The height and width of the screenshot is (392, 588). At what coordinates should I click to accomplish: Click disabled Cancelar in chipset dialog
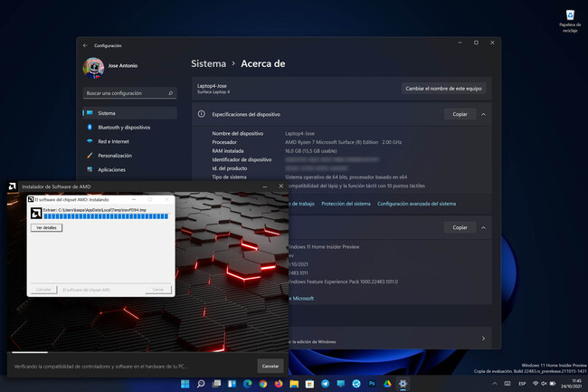pos(44,290)
